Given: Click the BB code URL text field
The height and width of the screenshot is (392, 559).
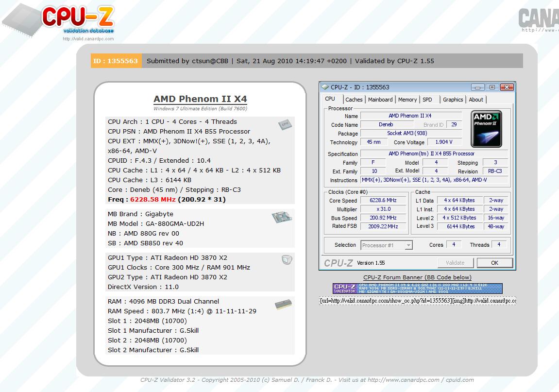Looking at the screenshot, I should click(x=418, y=301).
